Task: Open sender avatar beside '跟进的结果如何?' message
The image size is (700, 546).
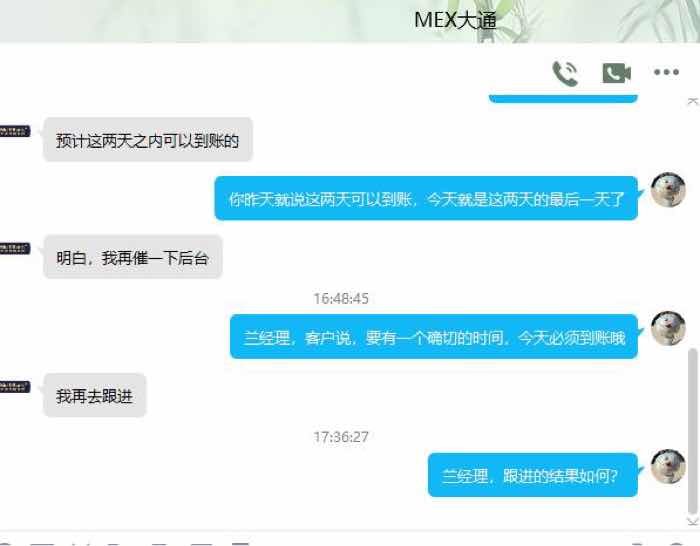Action: click(668, 467)
